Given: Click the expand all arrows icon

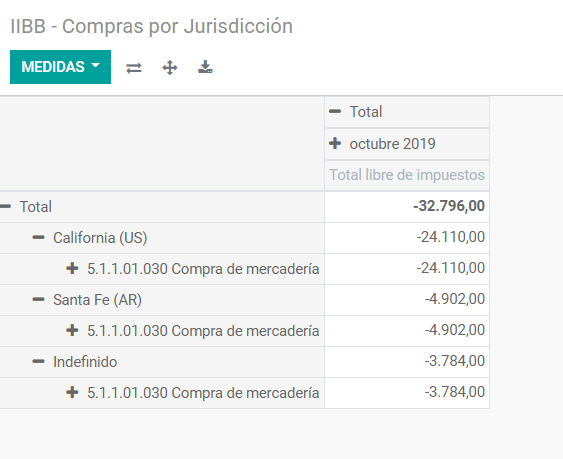Looking at the screenshot, I should (x=169, y=68).
